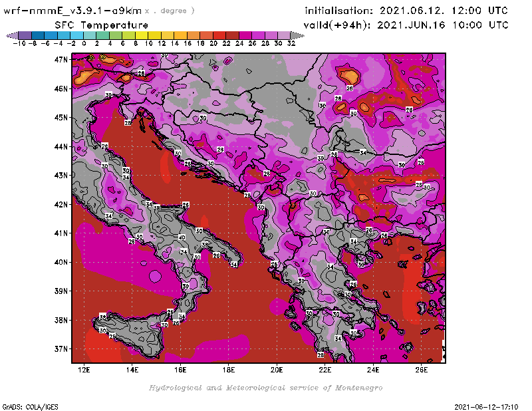The image size is (532, 411).
Task: Select the SFC Temperature heading
Action: [101, 25]
